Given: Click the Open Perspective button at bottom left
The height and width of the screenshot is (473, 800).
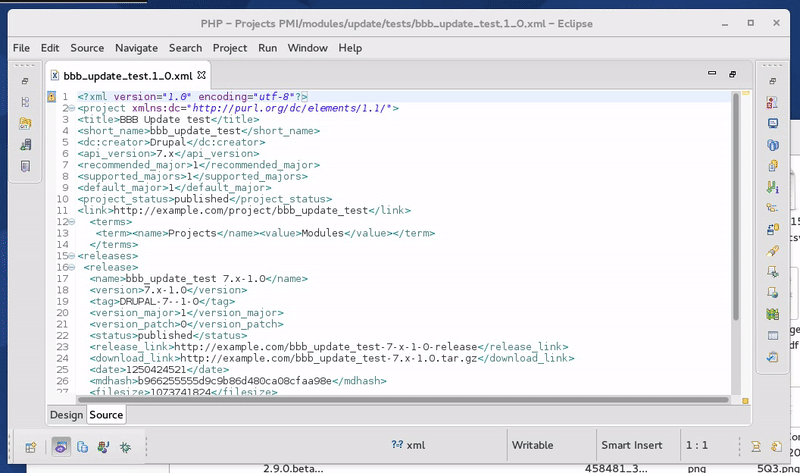Looking at the screenshot, I should [31, 447].
